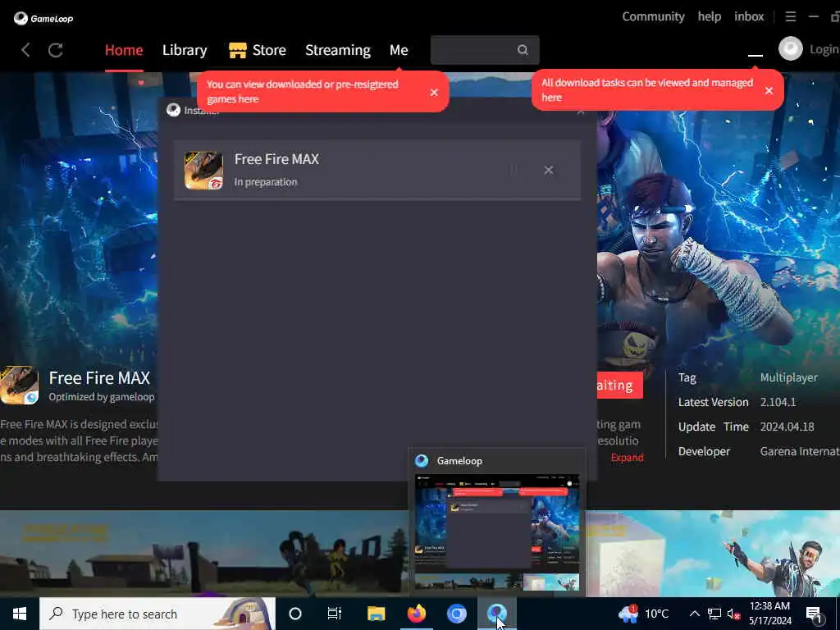The width and height of the screenshot is (840, 630).
Task: Show hidden system tray icons
Action: 694,614
